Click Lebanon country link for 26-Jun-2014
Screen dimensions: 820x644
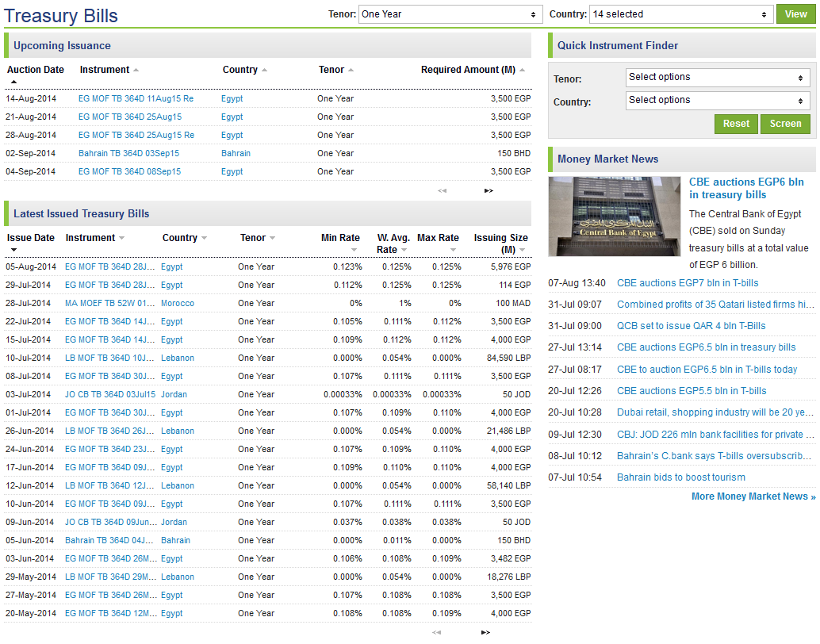click(178, 431)
